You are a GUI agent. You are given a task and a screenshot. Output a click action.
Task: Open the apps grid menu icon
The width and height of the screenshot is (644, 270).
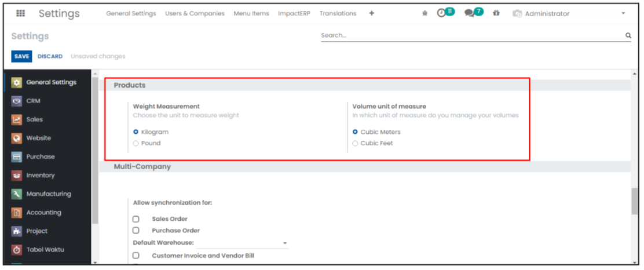(20, 13)
